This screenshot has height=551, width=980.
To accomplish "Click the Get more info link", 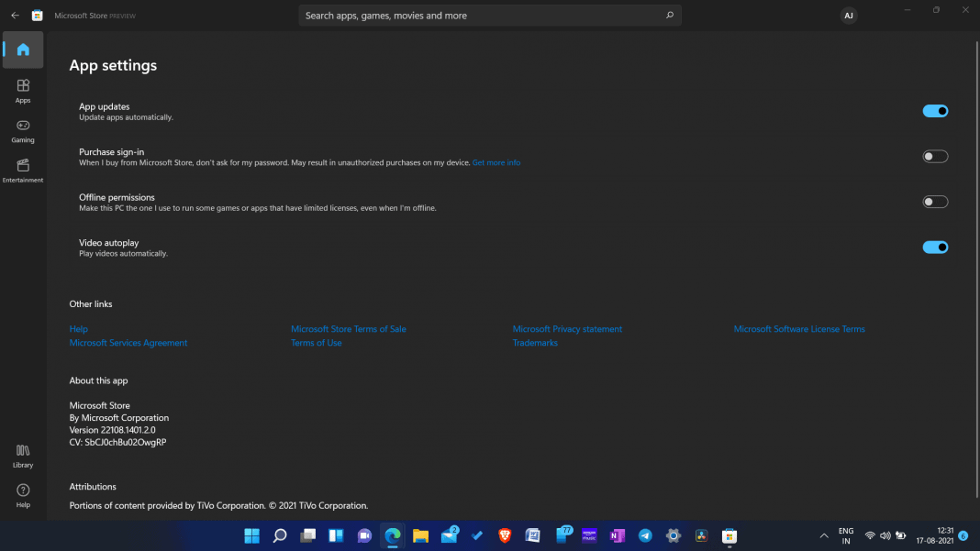I will point(496,162).
